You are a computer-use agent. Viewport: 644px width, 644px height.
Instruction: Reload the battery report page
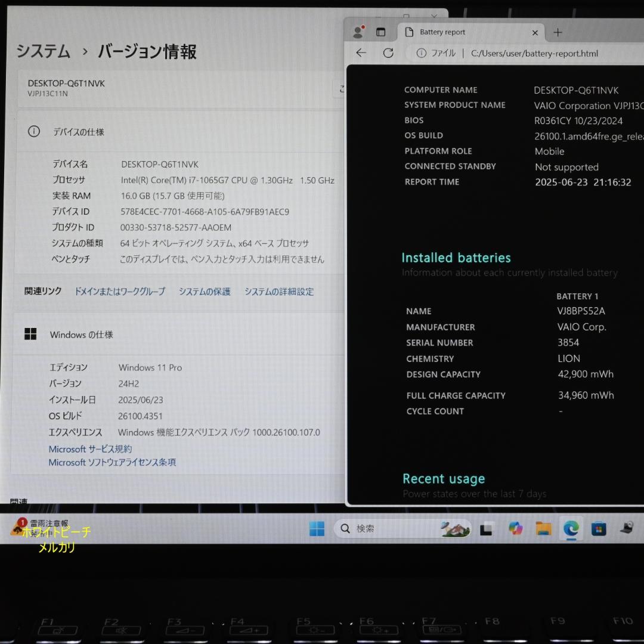(x=388, y=53)
